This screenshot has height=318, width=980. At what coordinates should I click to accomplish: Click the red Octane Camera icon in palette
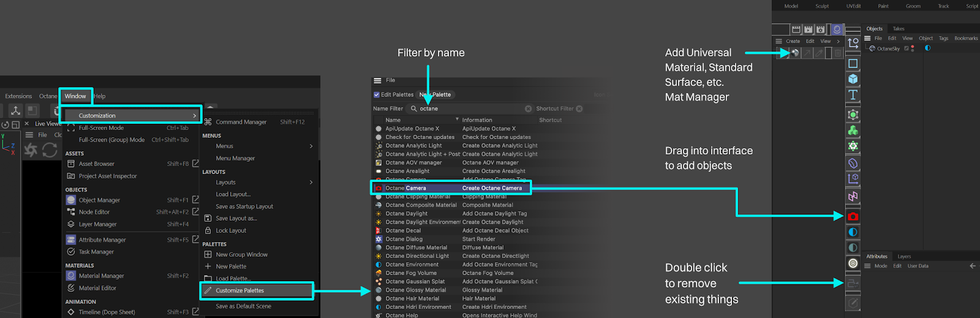[853, 216]
